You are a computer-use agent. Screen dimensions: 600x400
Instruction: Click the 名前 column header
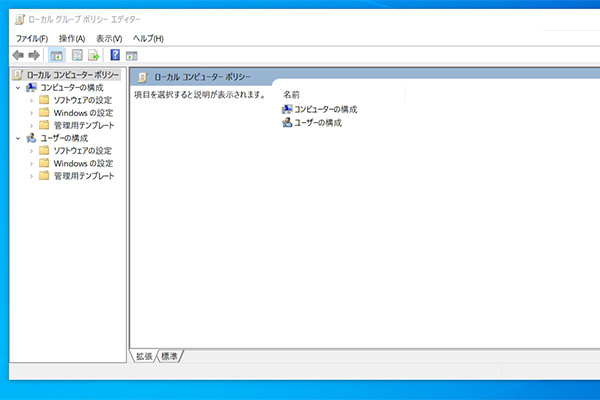[x=342, y=95]
